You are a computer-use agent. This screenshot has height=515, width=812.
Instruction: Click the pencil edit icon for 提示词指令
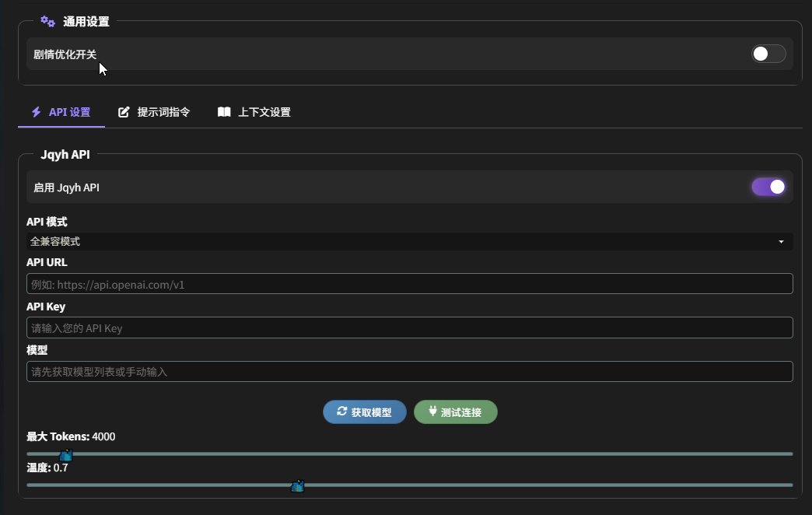click(124, 112)
